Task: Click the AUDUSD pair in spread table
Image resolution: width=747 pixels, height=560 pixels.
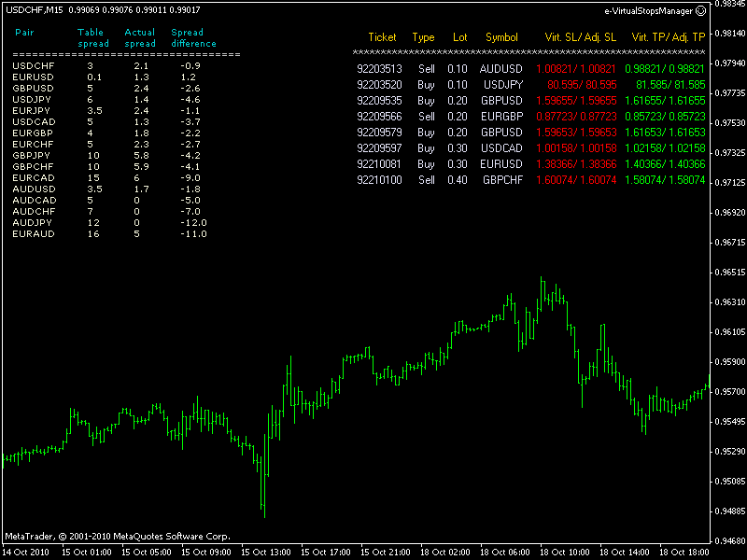Action: coord(34,189)
